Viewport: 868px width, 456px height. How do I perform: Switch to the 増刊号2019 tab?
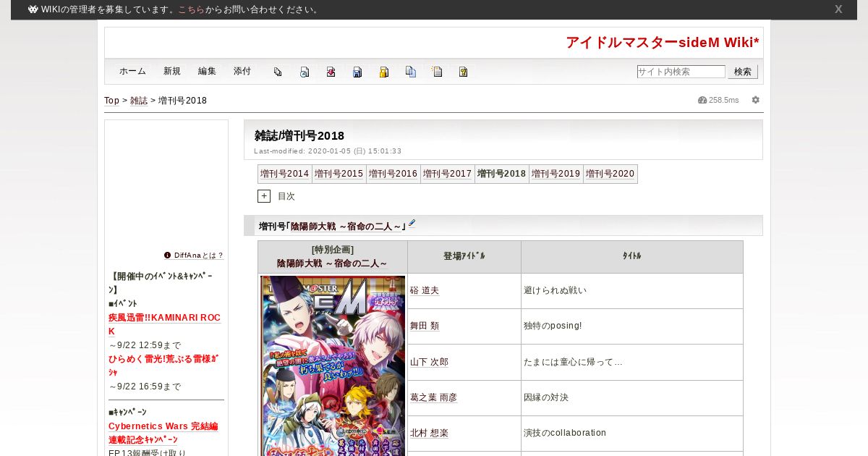pyautogui.click(x=556, y=174)
